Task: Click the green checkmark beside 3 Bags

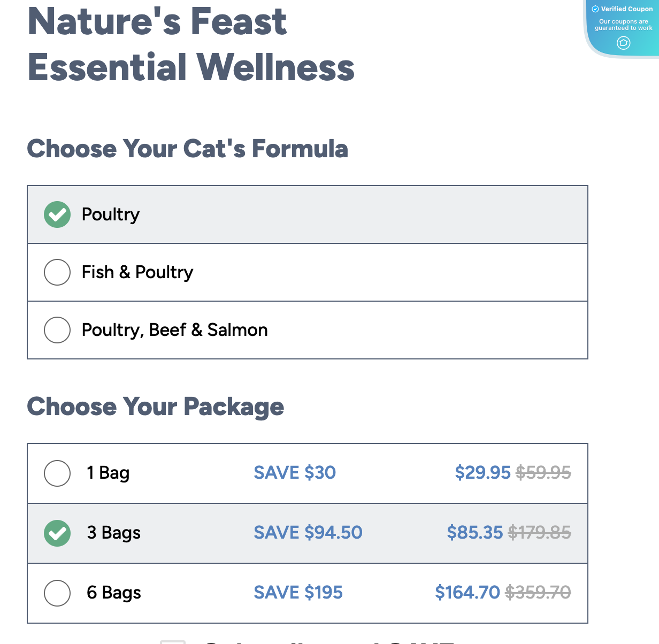Action: pyautogui.click(x=57, y=533)
